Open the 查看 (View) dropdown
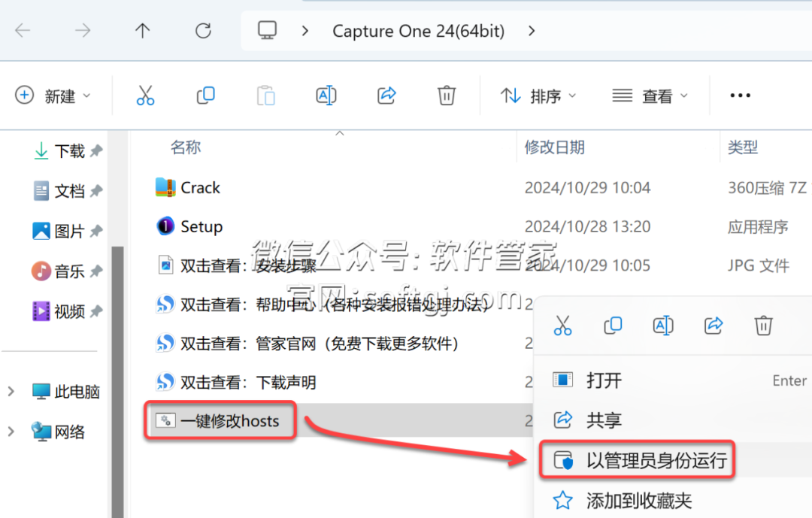Viewport: 812px width, 518px height. pos(650,95)
